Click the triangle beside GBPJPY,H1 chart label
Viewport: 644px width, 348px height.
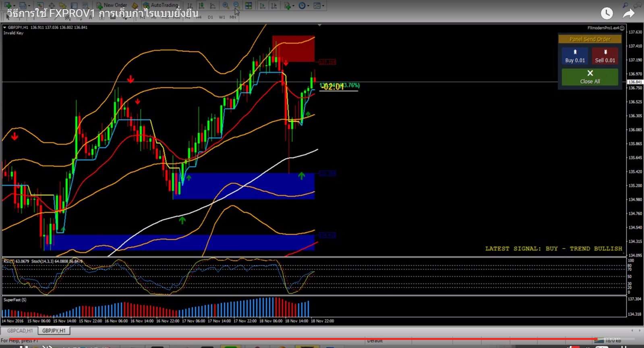coord(5,27)
